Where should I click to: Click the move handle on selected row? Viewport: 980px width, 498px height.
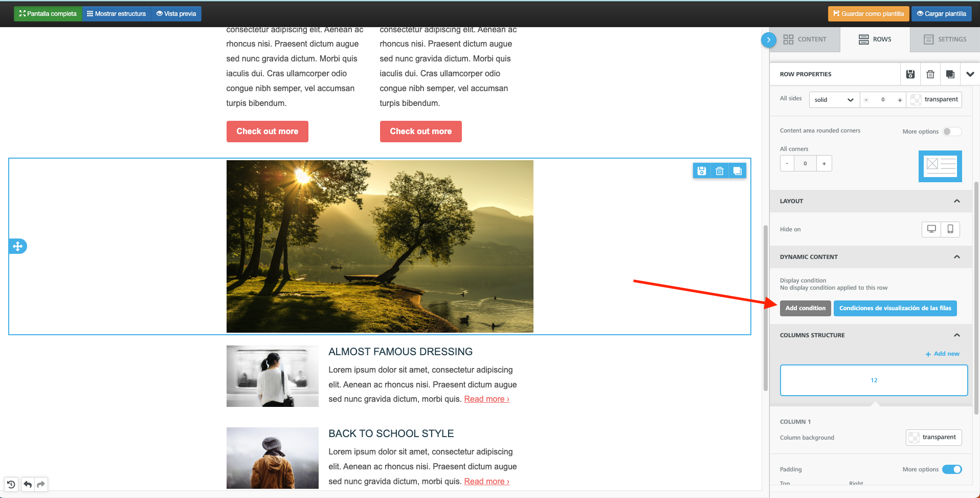point(18,246)
